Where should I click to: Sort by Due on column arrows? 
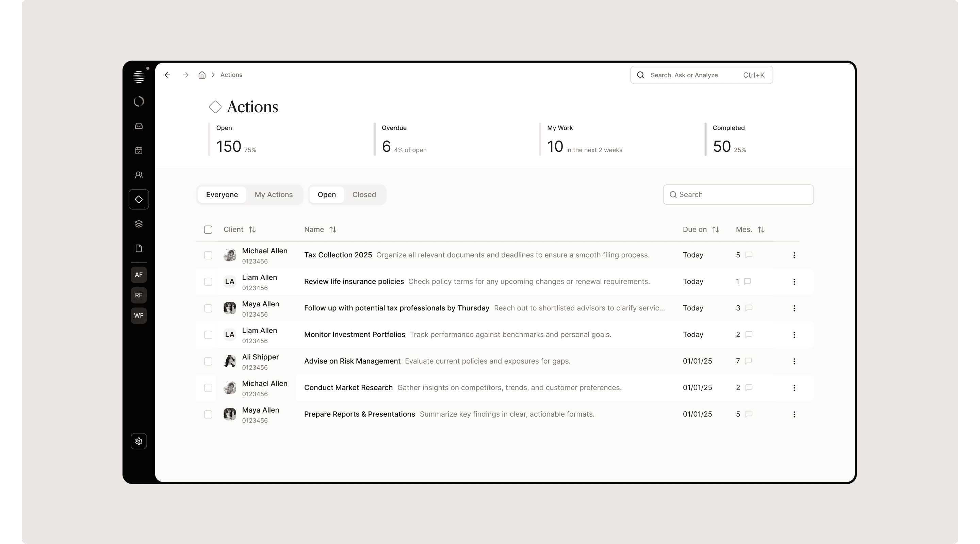tap(716, 229)
